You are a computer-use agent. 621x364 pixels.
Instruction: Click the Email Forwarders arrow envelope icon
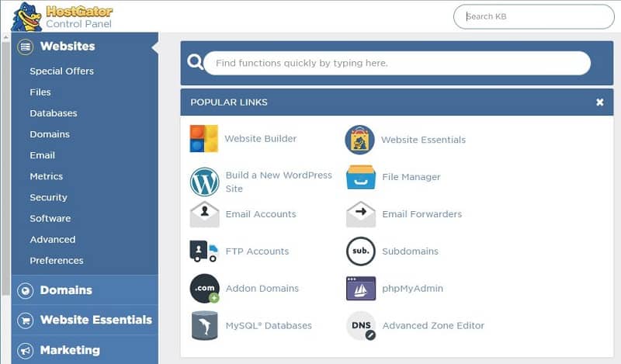360,214
